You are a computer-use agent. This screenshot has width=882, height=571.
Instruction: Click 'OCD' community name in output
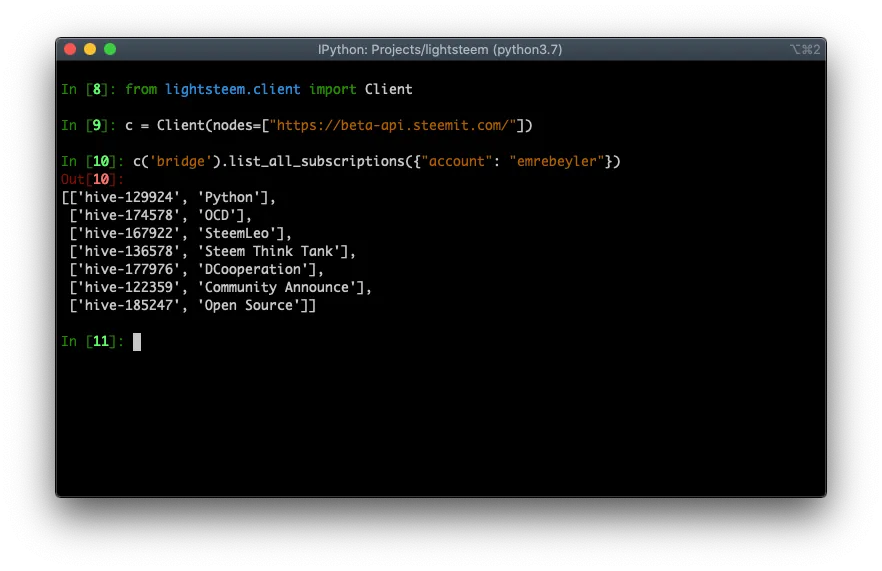tap(217, 215)
